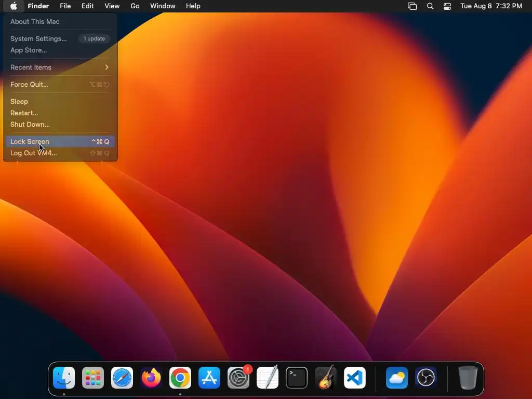Close the Apple menu via Apple logo
Image resolution: width=532 pixels, height=399 pixels.
point(14,6)
